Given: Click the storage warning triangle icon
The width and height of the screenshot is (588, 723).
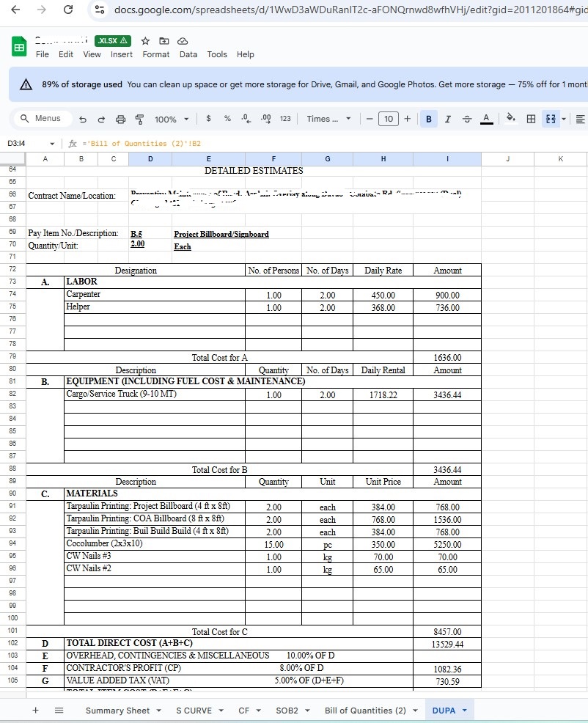Looking at the screenshot, I should click(x=26, y=84).
